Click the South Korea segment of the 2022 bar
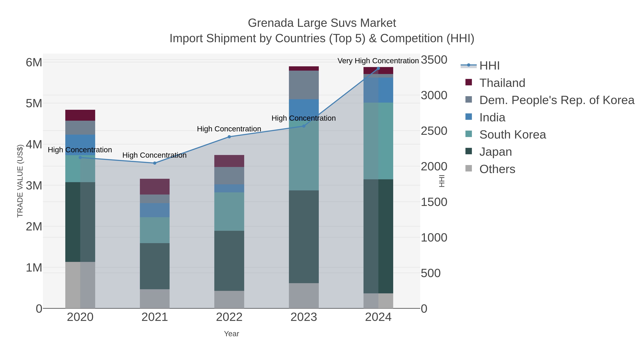This screenshot has width=644, height=362. click(229, 212)
